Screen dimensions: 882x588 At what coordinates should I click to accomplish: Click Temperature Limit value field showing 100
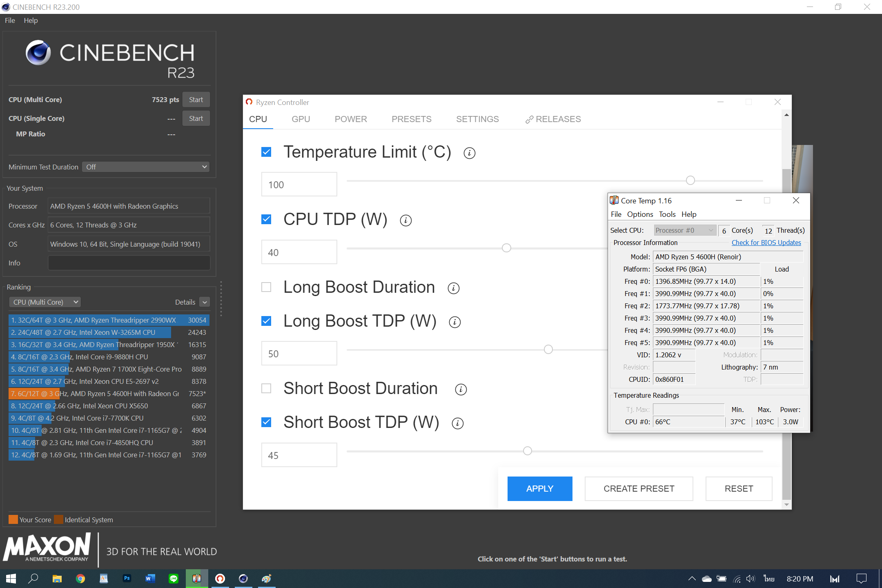299,185
